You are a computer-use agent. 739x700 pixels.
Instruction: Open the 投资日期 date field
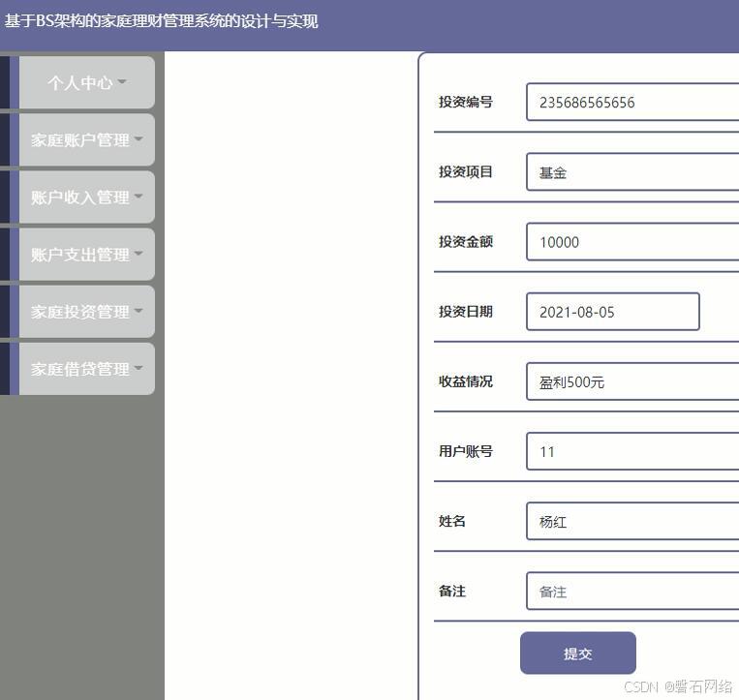(613, 312)
